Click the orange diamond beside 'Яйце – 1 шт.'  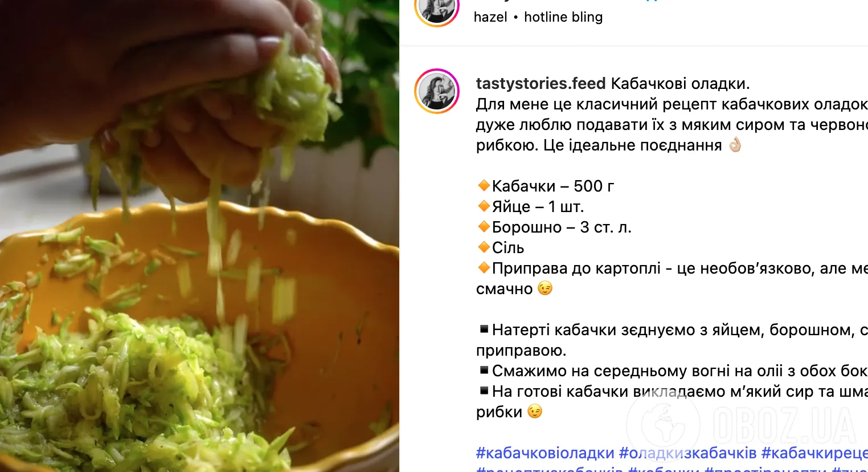(x=484, y=206)
